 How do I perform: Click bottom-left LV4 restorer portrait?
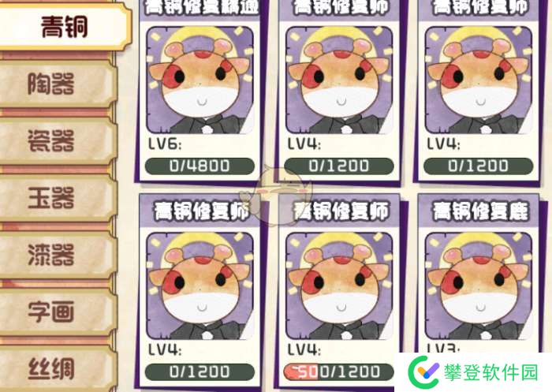[200, 286]
